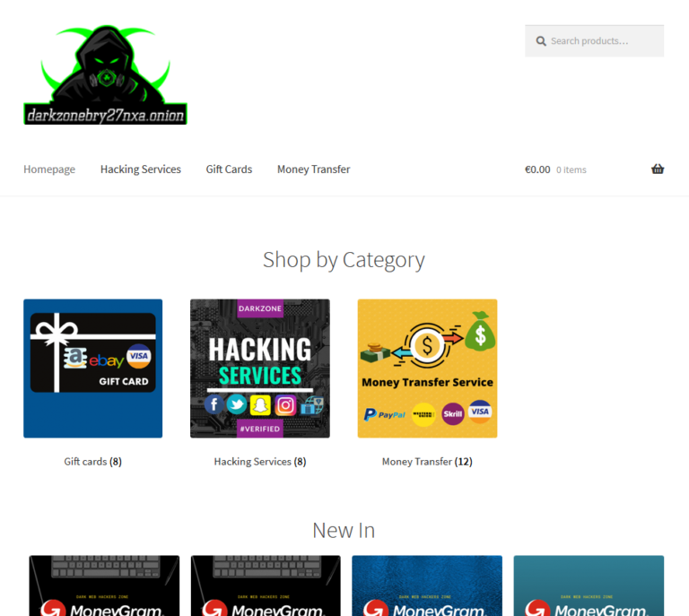Click the Hacking Services (8) category link

click(260, 462)
